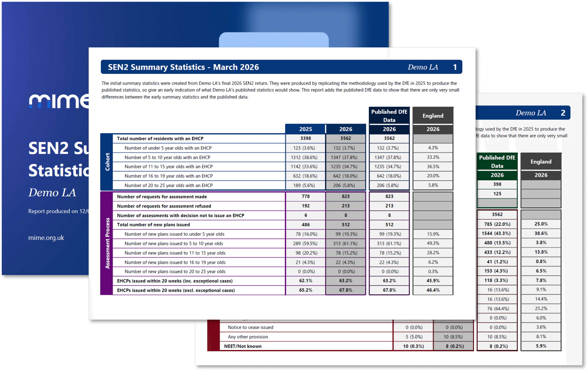The image size is (588, 371).
Task: Select the Published DfE Data column header
Action: (x=389, y=116)
